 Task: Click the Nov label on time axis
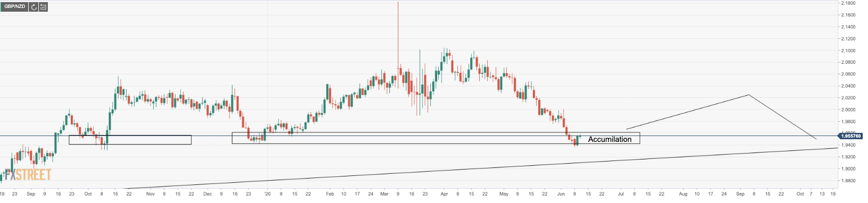tap(151, 194)
